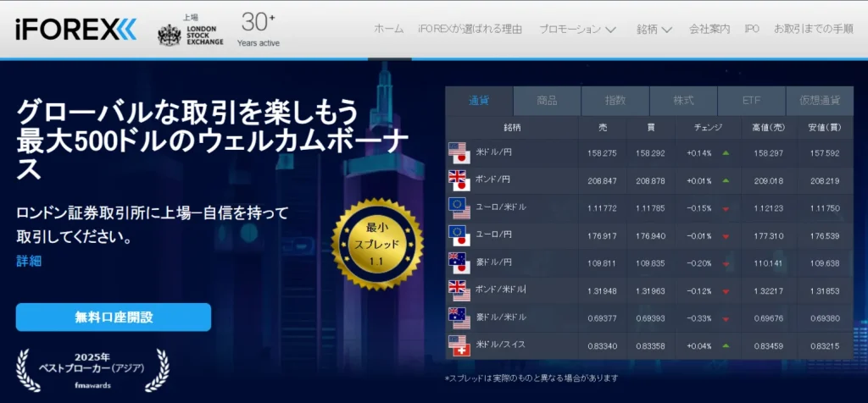Go to ホーム in the navigation
This screenshot has width=868, height=403.
pyautogui.click(x=388, y=30)
